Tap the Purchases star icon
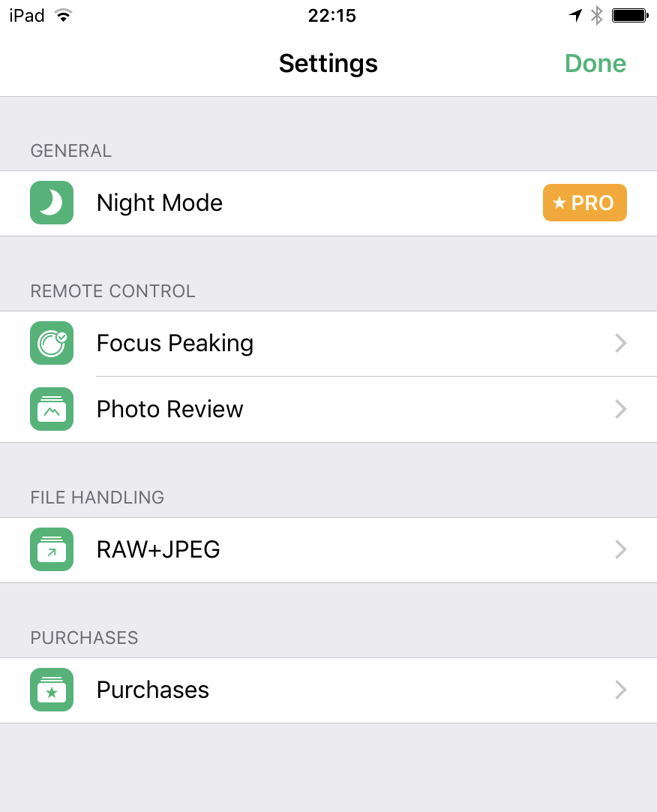Screen dimensions: 657x812 pos(52,690)
